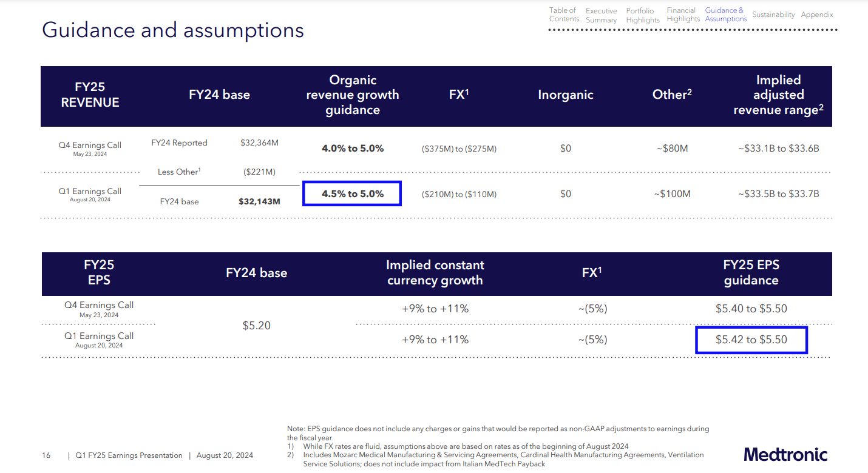Open the Financial Highlights section
Screen dimensions: 868x473
coord(683,15)
